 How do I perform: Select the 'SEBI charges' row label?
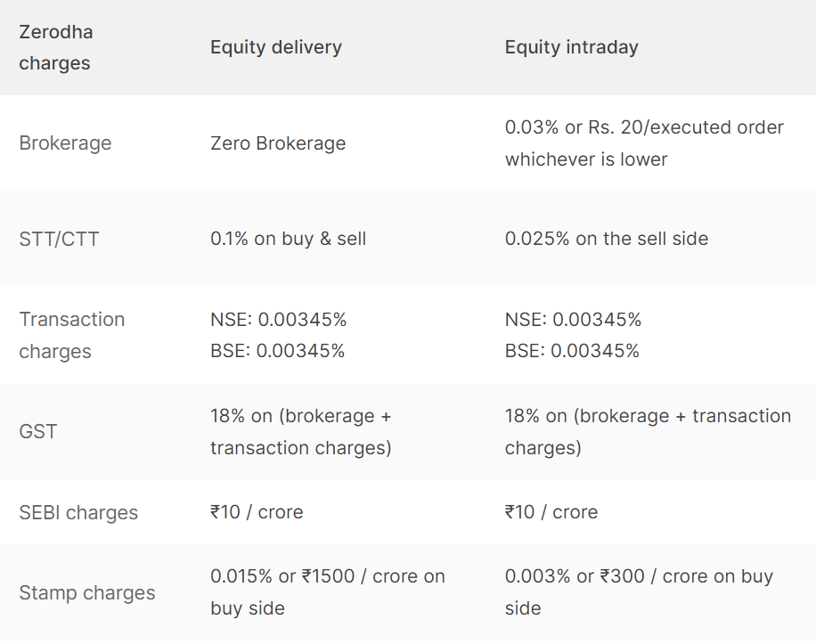pos(78,512)
